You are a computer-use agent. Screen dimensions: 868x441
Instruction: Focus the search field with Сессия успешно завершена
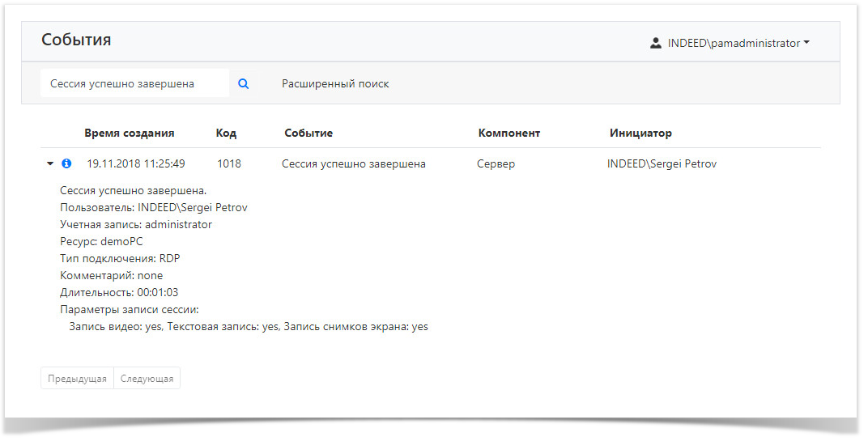pyautogui.click(x=134, y=83)
